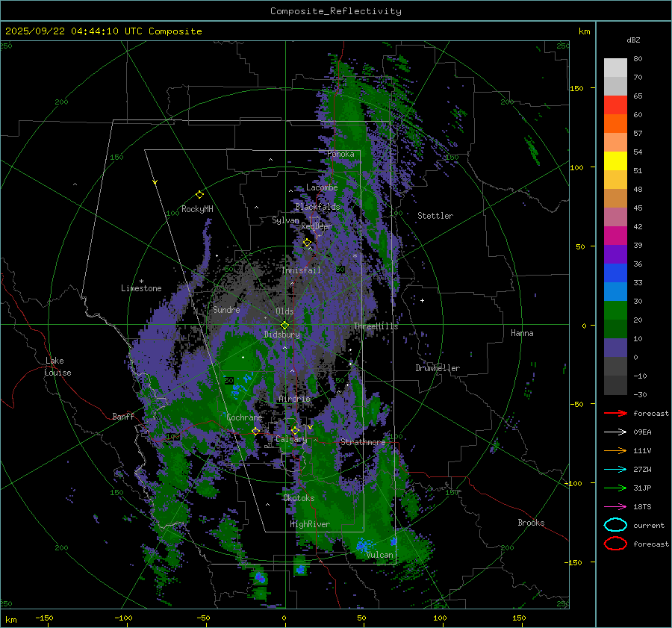672x628 pixels.
Task: Select the yellow diamond marker at Didsbury
Action: 284,325
